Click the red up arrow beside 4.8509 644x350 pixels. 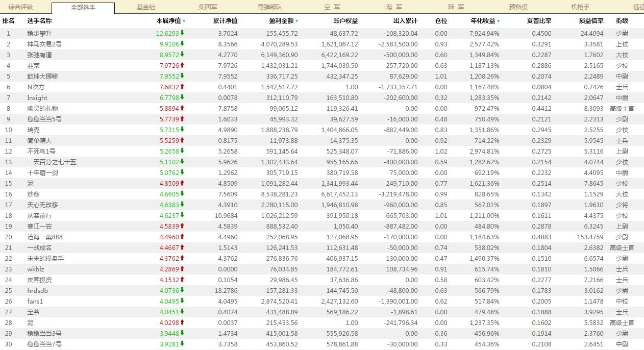[x=182, y=183]
